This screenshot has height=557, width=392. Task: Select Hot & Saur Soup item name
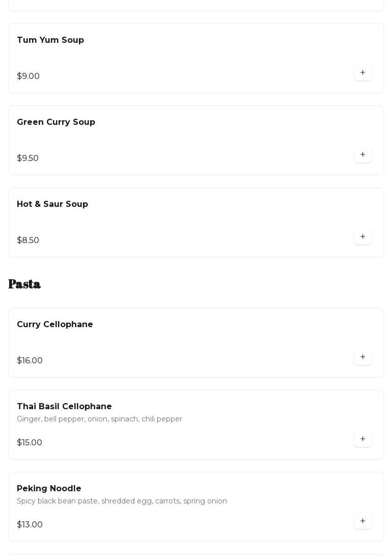coord(52,204)
